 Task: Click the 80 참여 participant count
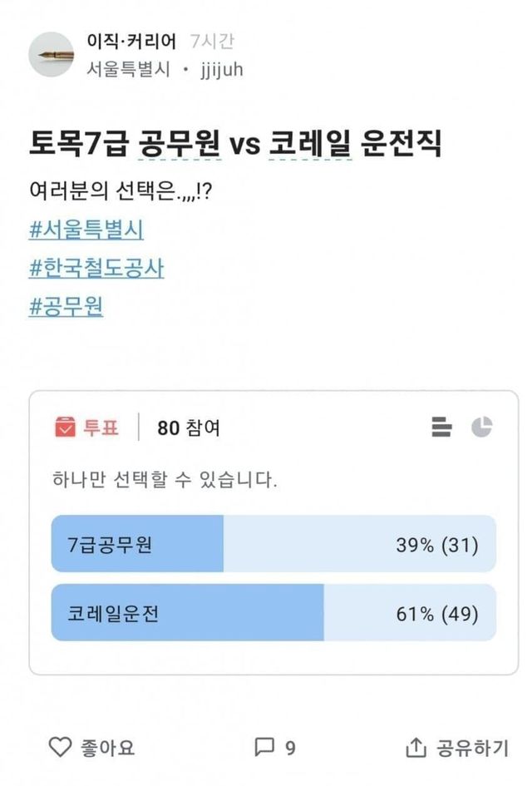pyautogui.click(x=189, y=428)
